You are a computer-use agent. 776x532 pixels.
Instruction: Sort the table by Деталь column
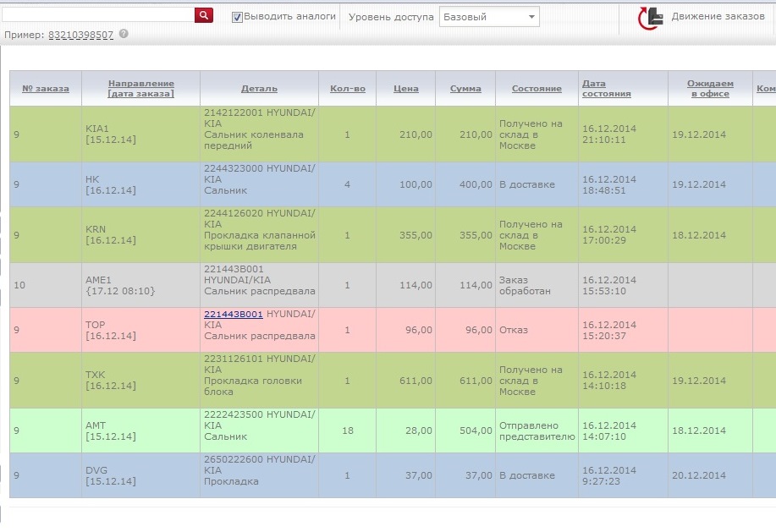(x=259, y=89)
